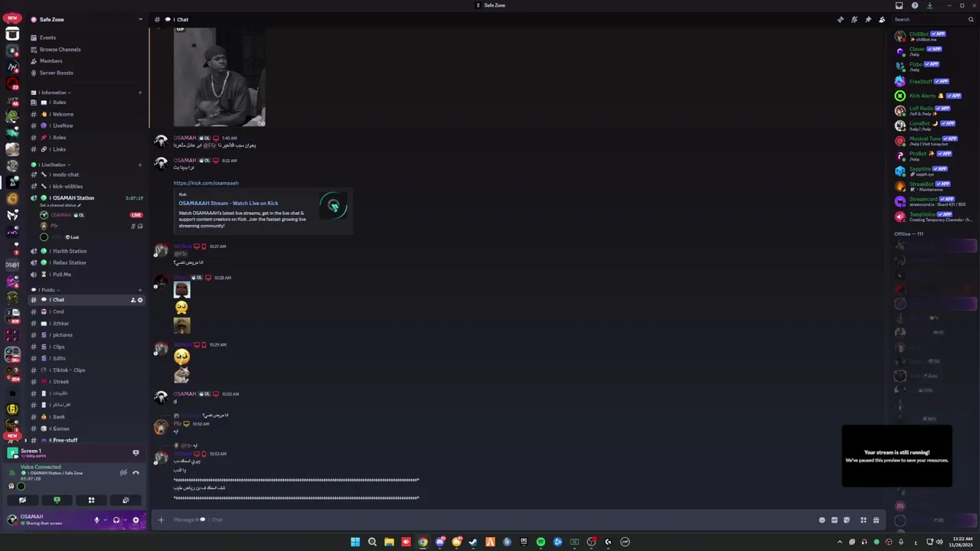
Task: Stop screen sharing button
Action: point(57,500)
